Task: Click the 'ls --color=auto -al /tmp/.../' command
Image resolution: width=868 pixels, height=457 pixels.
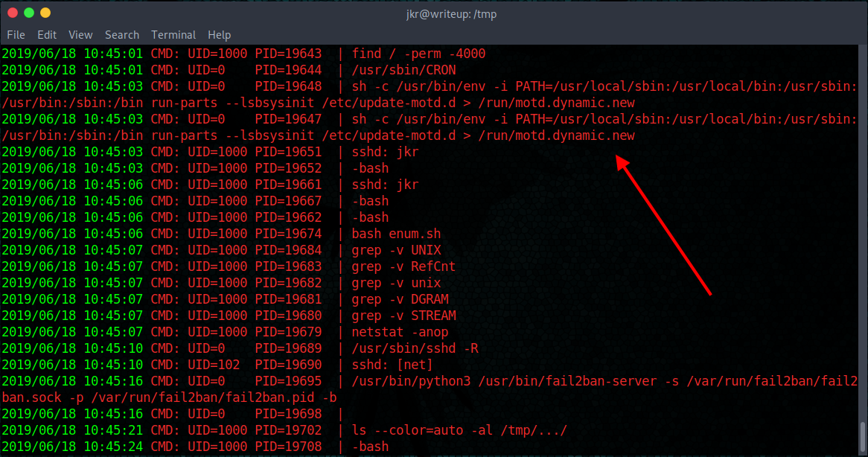Action: 459,430
